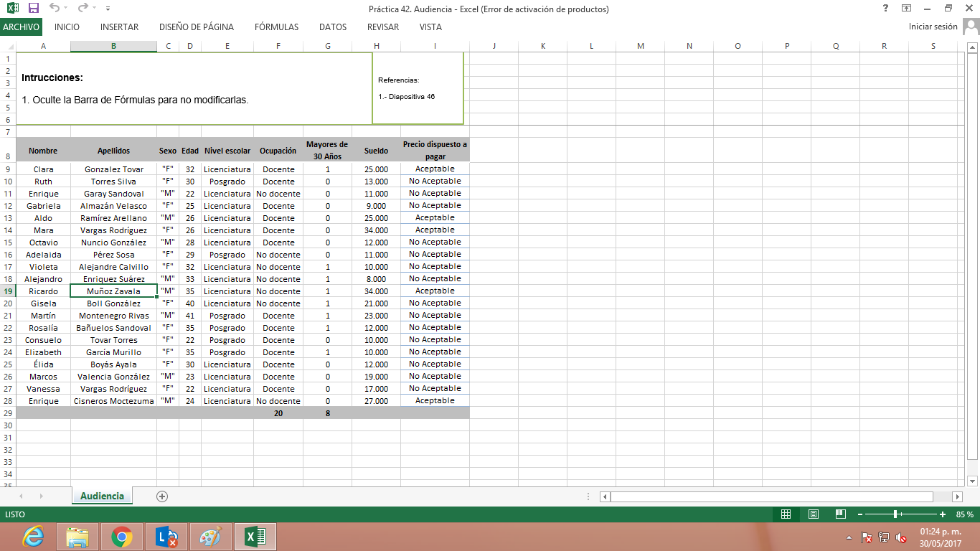Open Ribbon Display Options button
Viewport: 980px width, 551px height.
[907, 8]
